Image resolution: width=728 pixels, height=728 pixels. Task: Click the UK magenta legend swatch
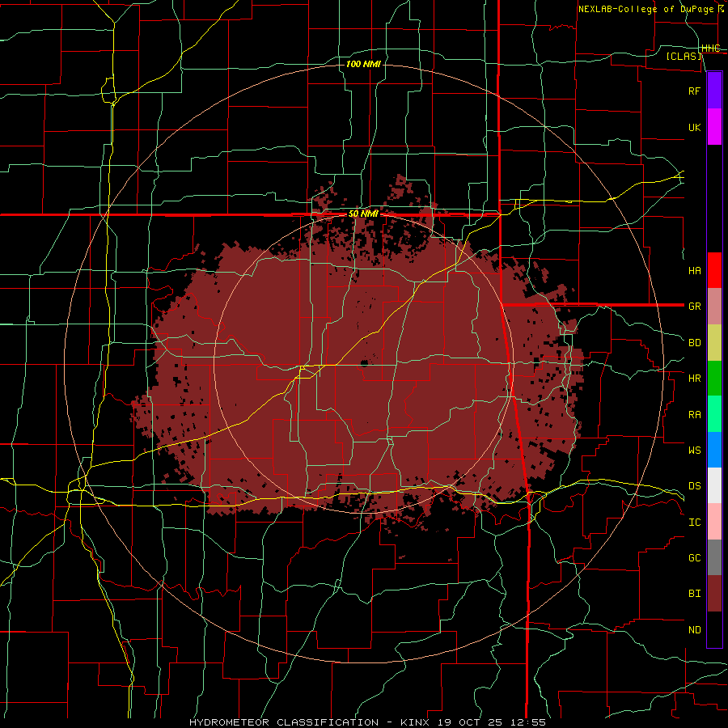pyautogui.click(x=714, y=127)
